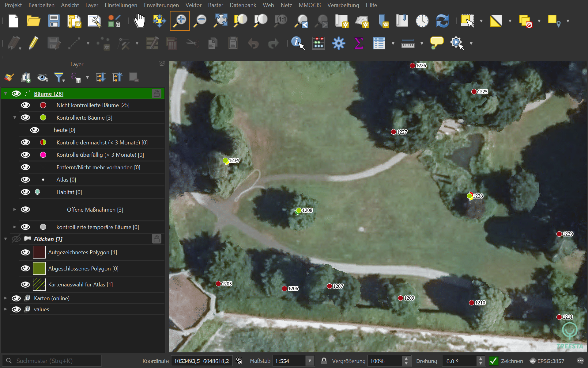The image size is (588, 368).
Task: Open the Erweiterungen menu
Action: point(161,5)
